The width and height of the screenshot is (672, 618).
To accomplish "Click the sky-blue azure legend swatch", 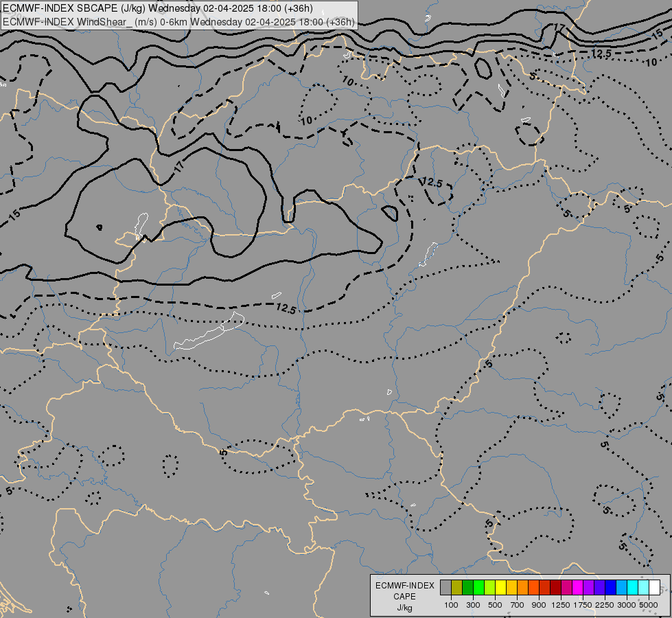I will click(621, 588).
